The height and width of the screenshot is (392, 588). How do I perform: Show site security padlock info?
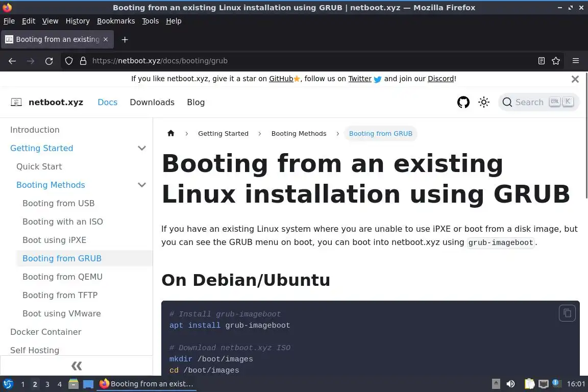coord(83,61)
